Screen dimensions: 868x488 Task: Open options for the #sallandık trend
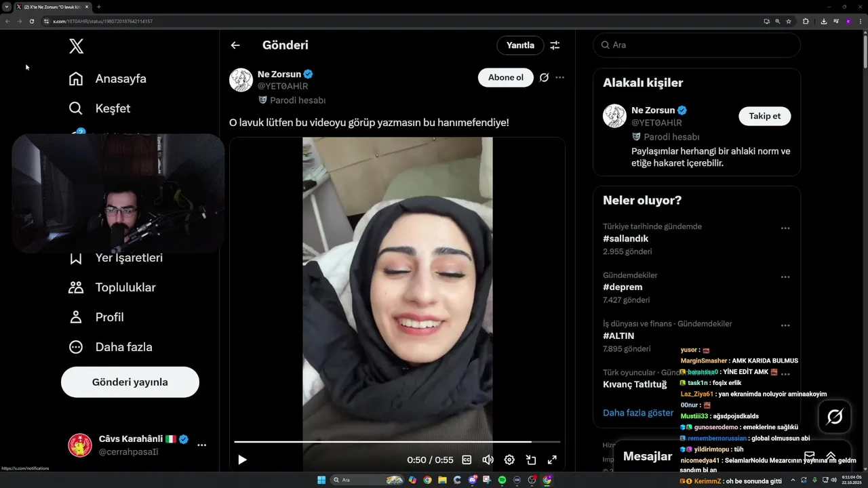pyautogui.click(x=785, y=228)
